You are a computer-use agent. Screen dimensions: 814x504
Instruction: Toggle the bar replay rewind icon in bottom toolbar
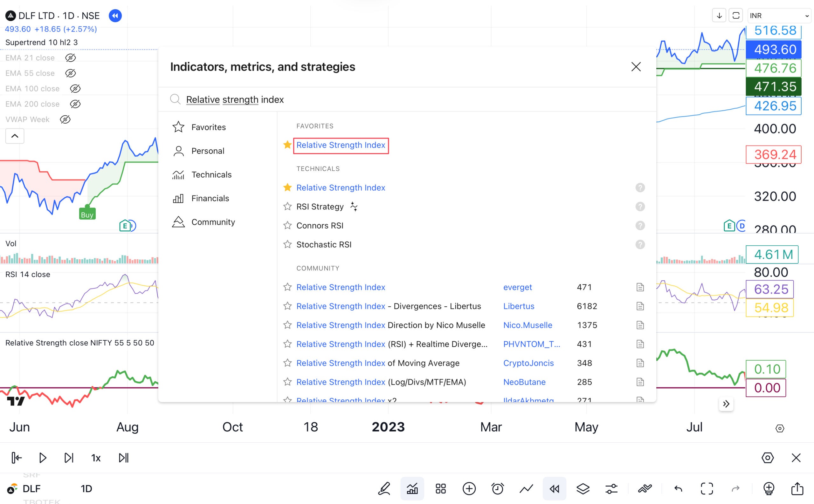pos(554,489)
